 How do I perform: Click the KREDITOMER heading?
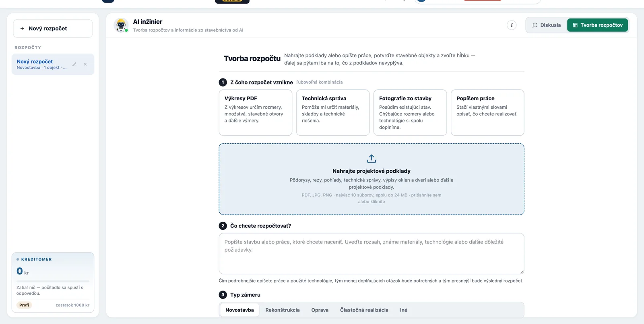point(36,260)
